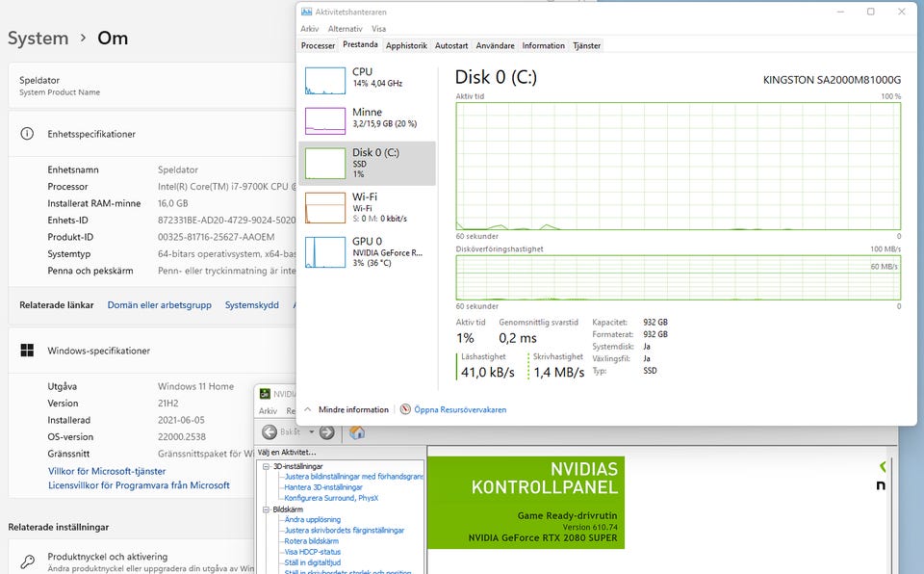This screenshot has height=574, width=924.
Task: Go back to System in the breadcrumb
Action: coord(38,39)
